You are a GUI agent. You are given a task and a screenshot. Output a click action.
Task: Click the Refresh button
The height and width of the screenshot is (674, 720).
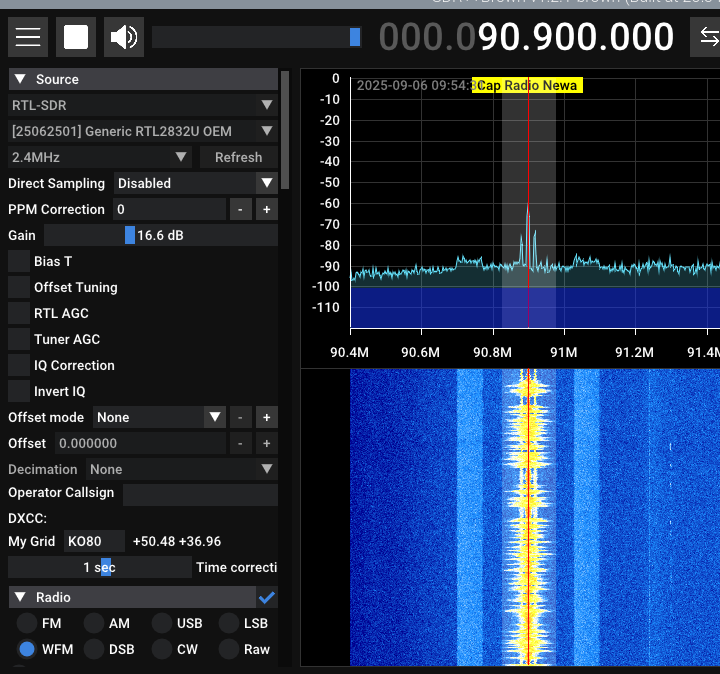point(238,157)
